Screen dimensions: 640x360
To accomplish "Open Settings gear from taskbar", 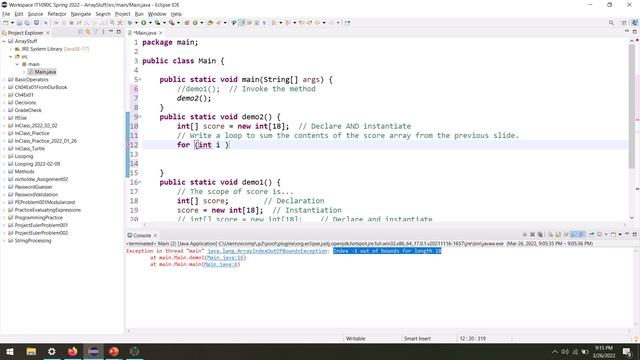I will click(52, 351).
